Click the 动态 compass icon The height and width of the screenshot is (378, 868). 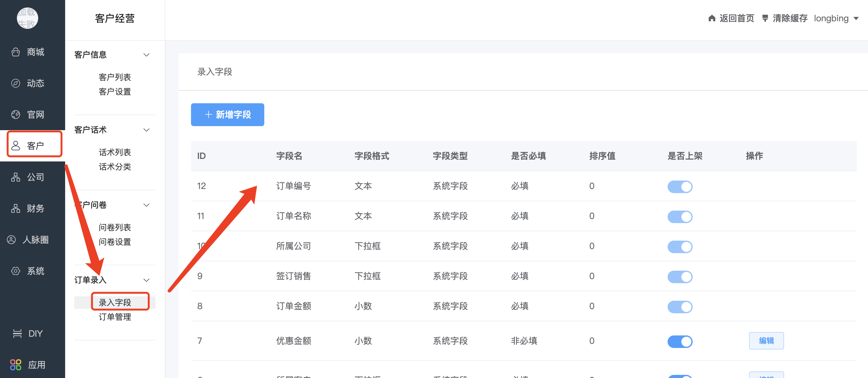[16, 83]
